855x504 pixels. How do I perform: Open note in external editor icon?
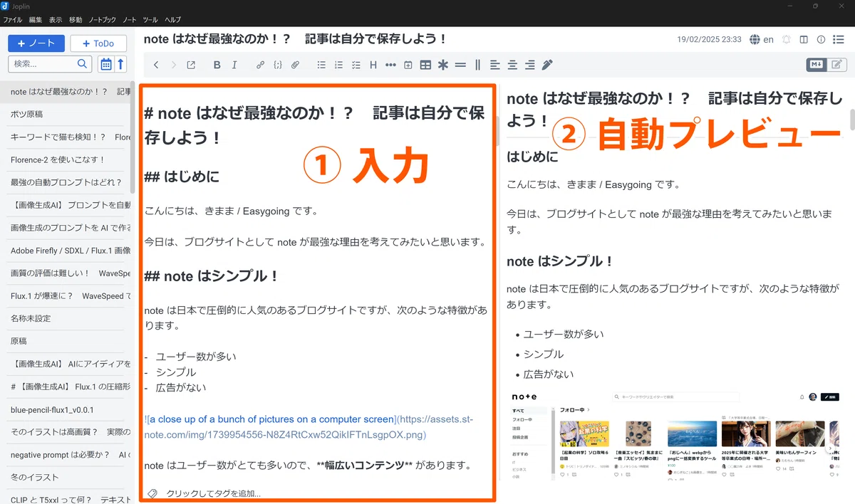pyautogui.click(x=191, y=65)
